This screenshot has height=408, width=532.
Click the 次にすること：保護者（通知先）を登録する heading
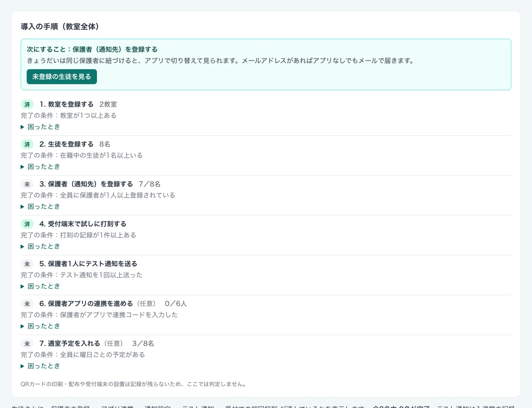92,49
